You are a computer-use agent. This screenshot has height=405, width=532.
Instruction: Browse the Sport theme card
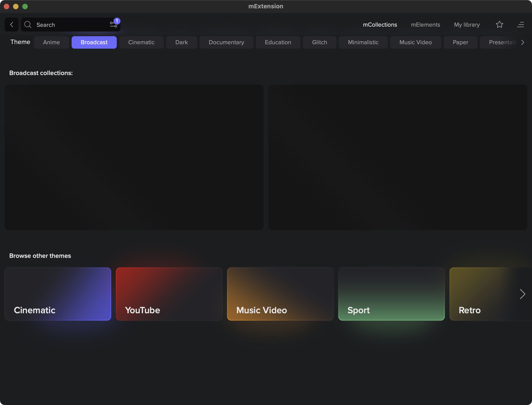pos(391,294)
